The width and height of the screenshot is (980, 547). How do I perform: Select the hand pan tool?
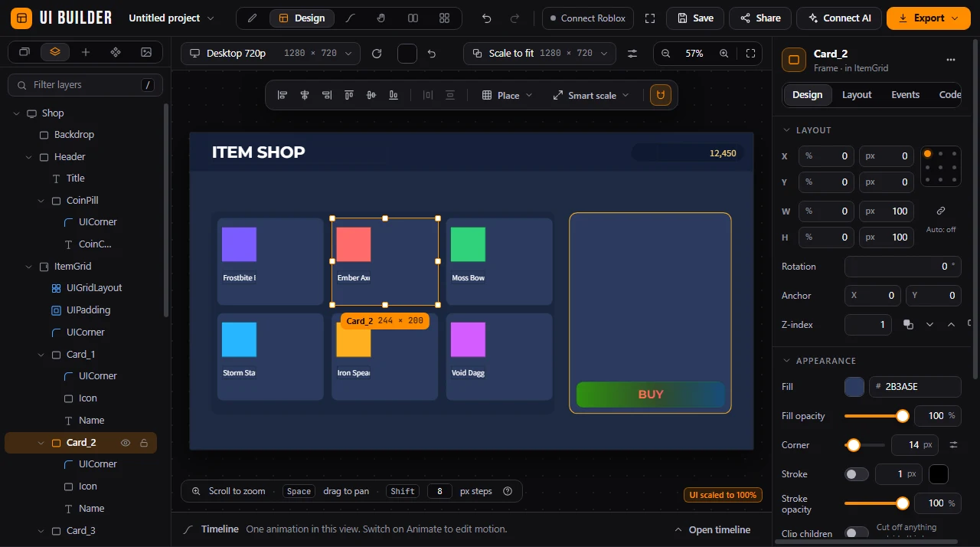tap(381, 18)
